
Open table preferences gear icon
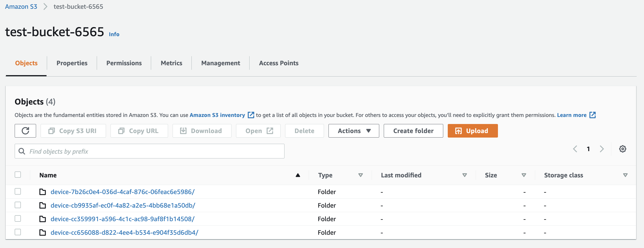[623, 149]
